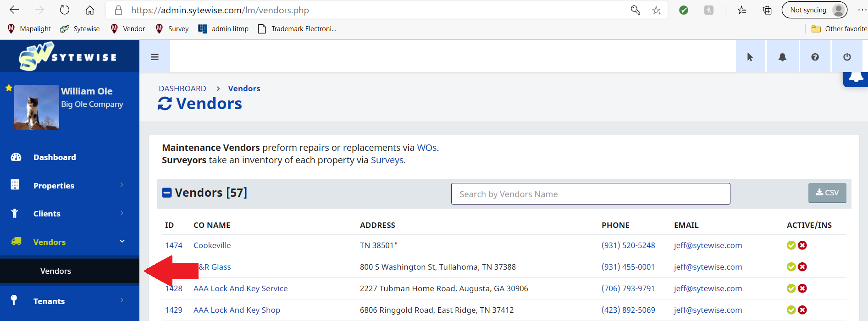The image size is (868, 321).
Task: Click the Sytewise logo
Action: click(x=68, y=56)
